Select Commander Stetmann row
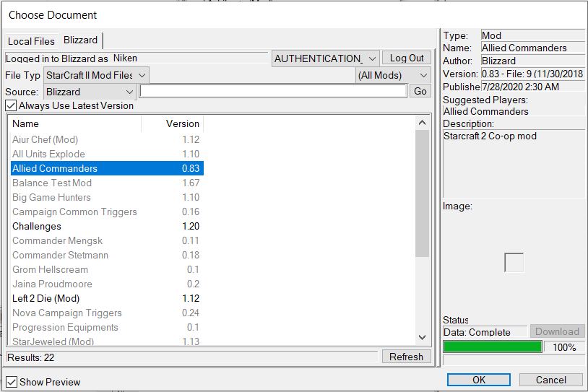The width and height of the screenshot is (588, 392). 107,256
